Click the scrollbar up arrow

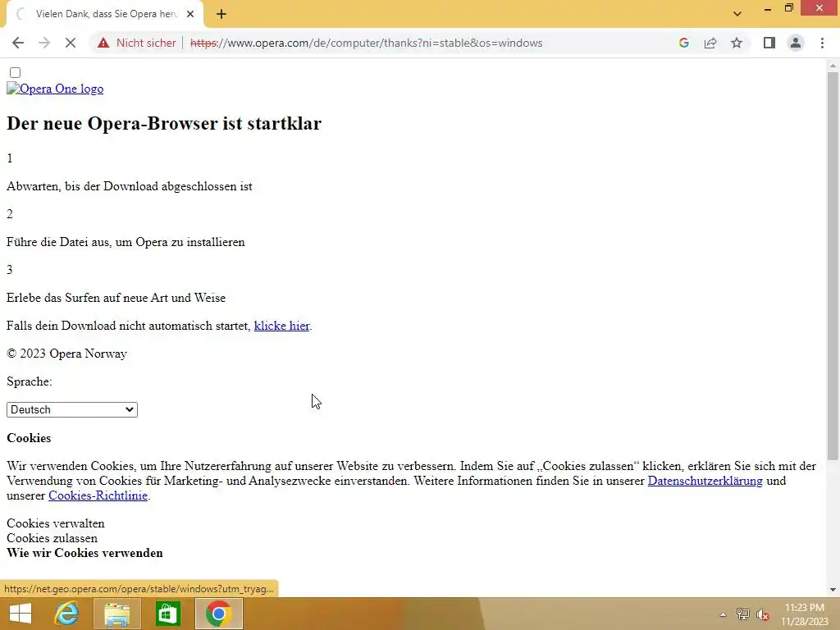pos(833,66)
